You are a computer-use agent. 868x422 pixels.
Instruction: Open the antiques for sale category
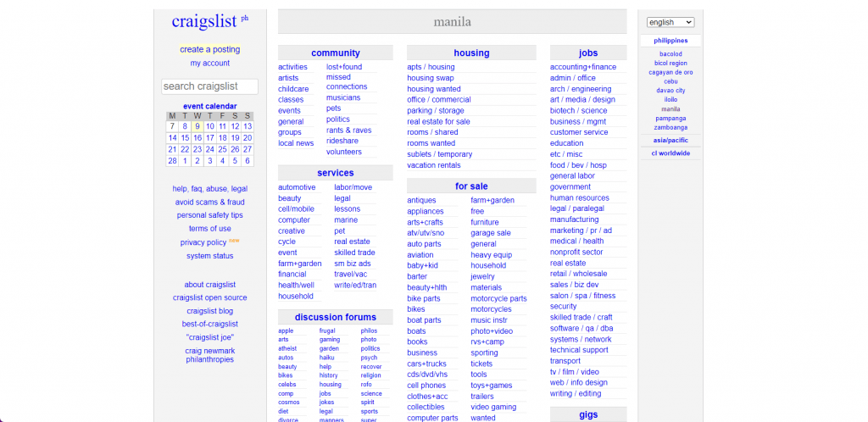point(421,200)
